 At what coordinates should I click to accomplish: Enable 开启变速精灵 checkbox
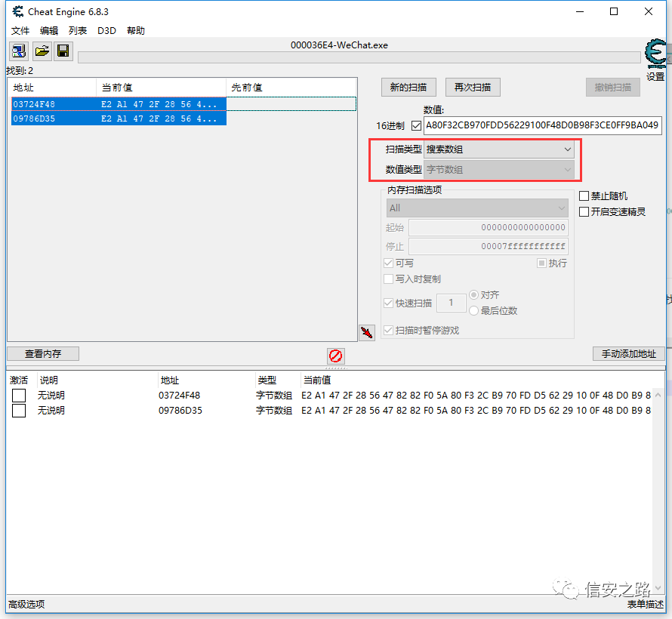584,211
